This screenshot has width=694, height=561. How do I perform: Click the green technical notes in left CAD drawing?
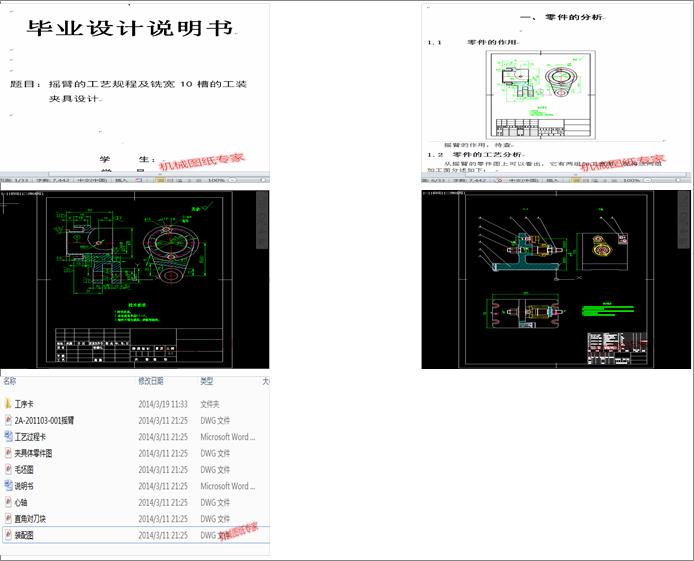tap(137, 313)
